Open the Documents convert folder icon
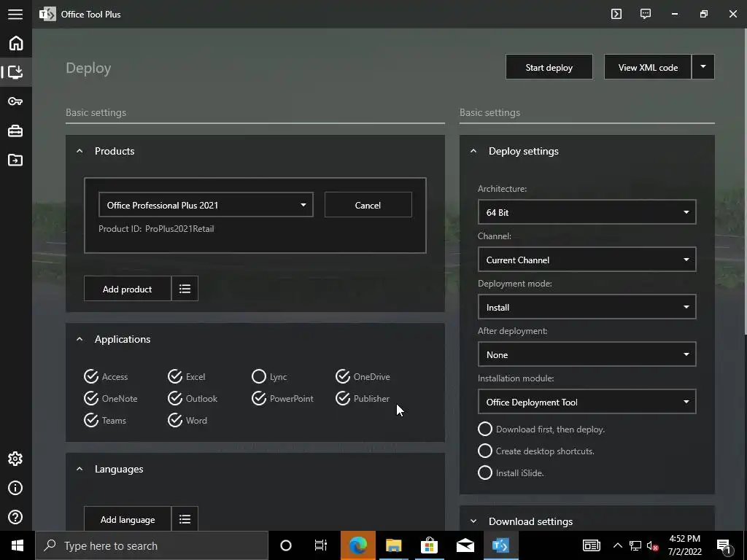Viewport: 747px width, 560px height. click(15, 160)
